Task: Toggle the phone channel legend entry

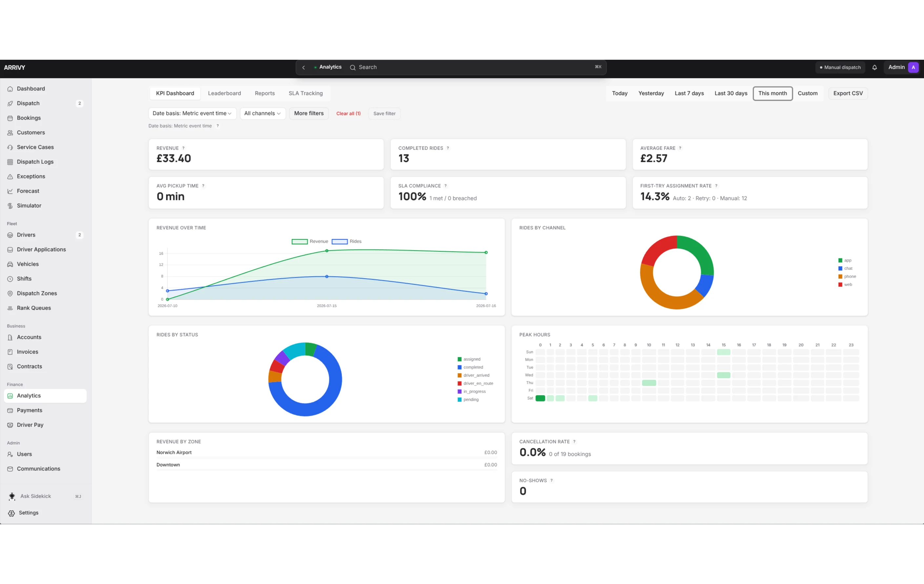Action: pos(847,276)
